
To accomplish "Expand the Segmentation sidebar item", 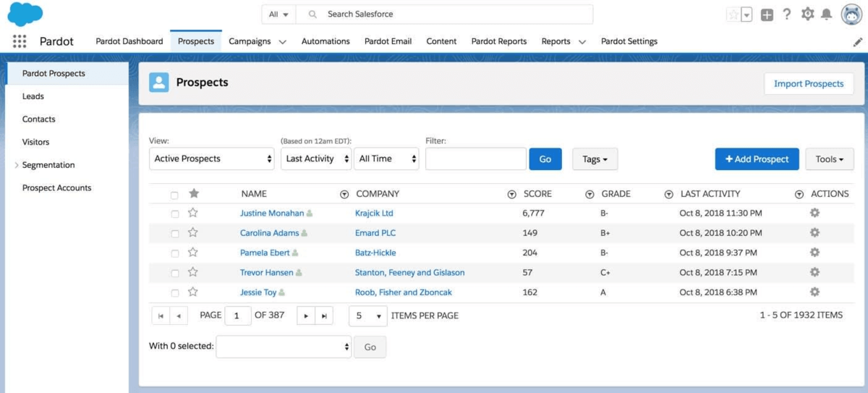I will [17, 165].
